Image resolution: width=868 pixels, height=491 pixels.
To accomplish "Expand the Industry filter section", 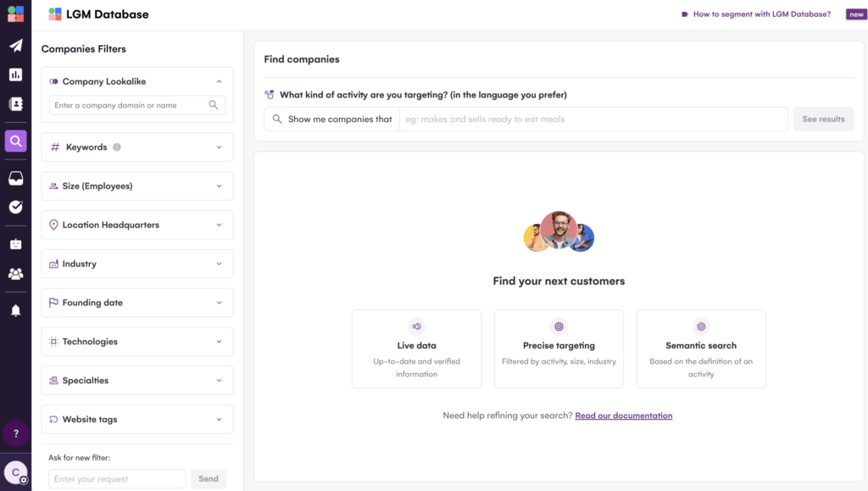I will click(219, 265).
